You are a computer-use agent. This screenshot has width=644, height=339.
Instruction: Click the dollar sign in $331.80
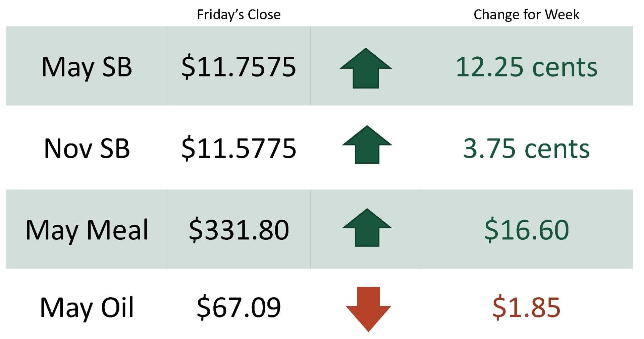(x=195, y=230)
